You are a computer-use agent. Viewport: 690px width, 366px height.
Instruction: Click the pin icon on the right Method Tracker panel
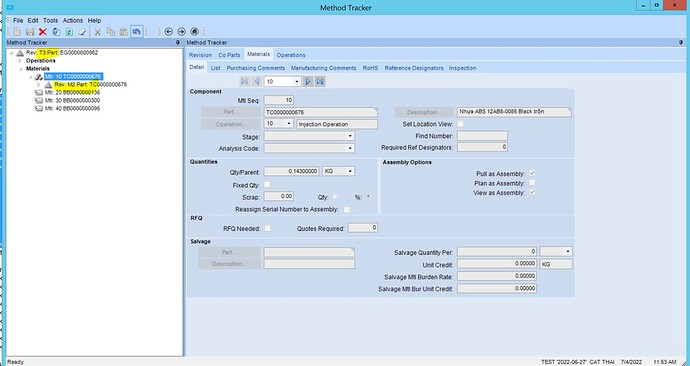coord(681,43)
